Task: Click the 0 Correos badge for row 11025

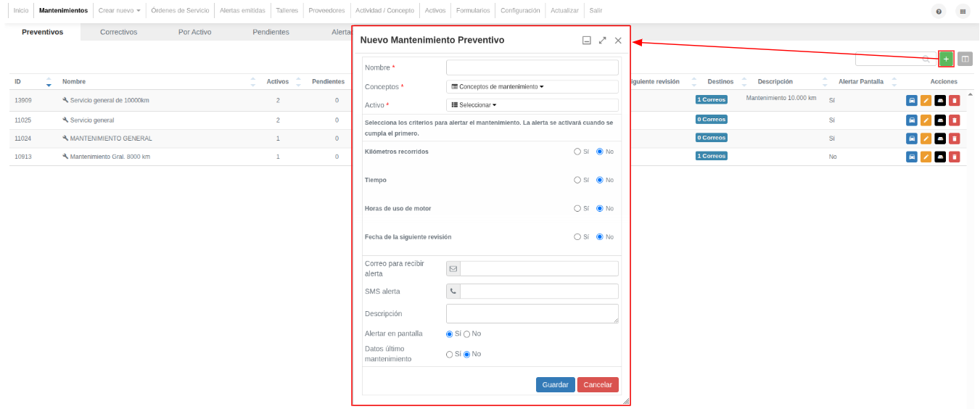Action: tap(711, 119)
